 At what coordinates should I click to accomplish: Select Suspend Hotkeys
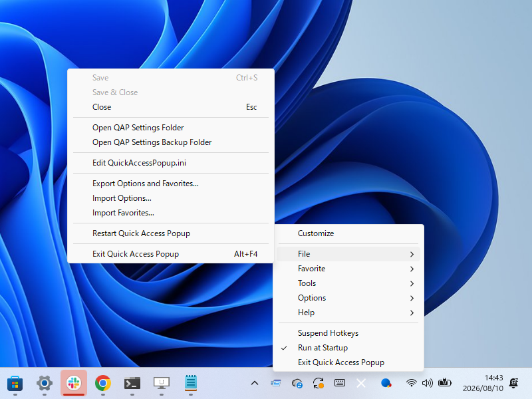point(348,333)
